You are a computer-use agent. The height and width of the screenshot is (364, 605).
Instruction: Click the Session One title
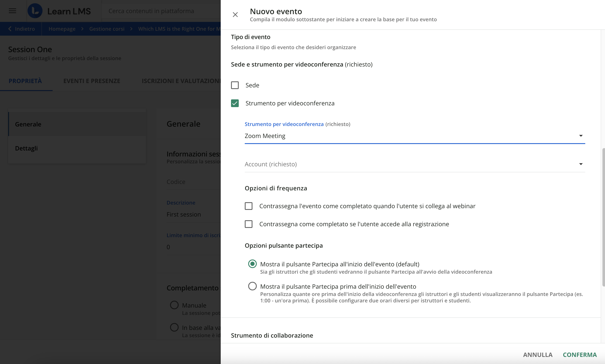(30, 49)
